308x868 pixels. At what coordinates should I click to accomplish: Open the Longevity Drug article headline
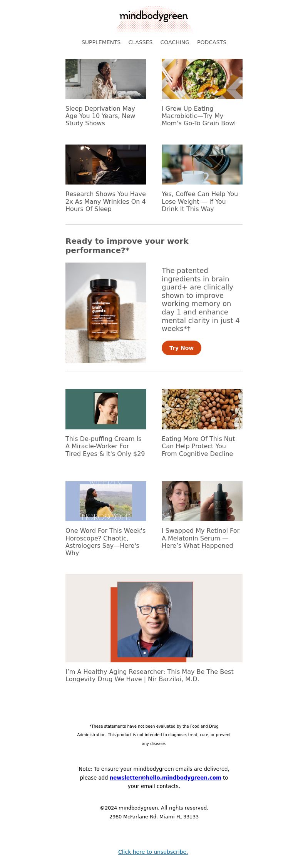[x=149, y=675]
